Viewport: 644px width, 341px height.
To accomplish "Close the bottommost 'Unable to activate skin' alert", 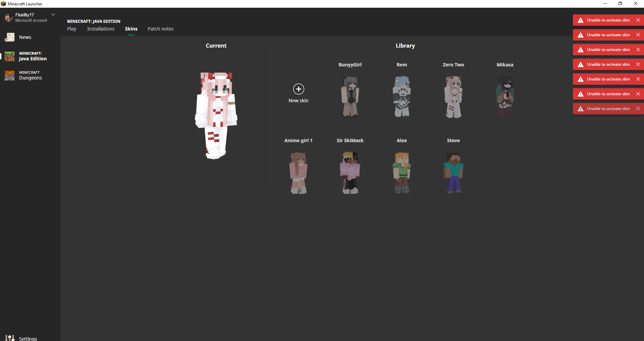I will [x=638, y=109].
